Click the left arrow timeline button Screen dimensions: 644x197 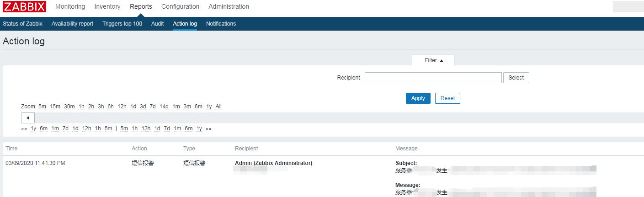coord(28,118)
